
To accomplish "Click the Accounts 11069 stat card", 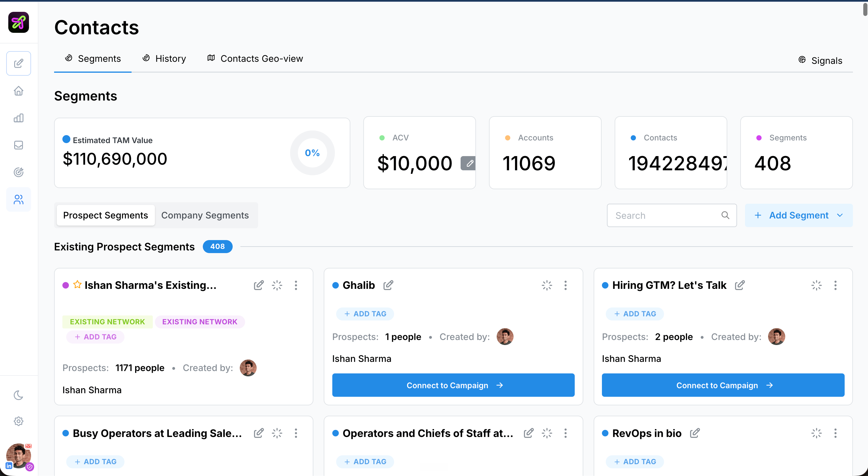I will (x=545, y=153).
